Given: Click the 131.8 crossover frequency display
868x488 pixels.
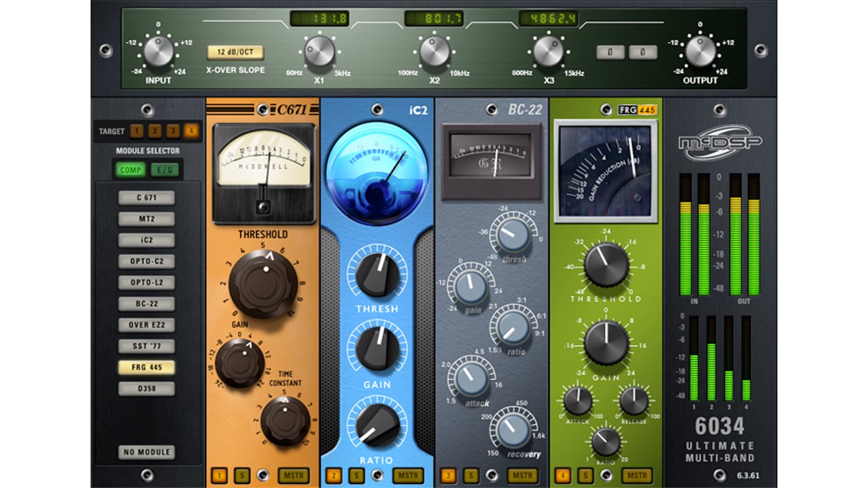Looking at the screenshot, I should (319, 18).
